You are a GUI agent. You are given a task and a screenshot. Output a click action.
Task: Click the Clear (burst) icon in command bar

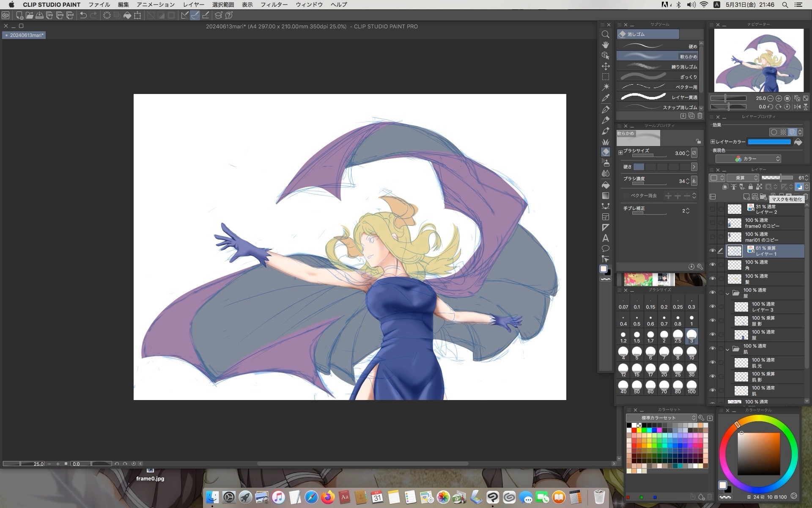(107, 16)
